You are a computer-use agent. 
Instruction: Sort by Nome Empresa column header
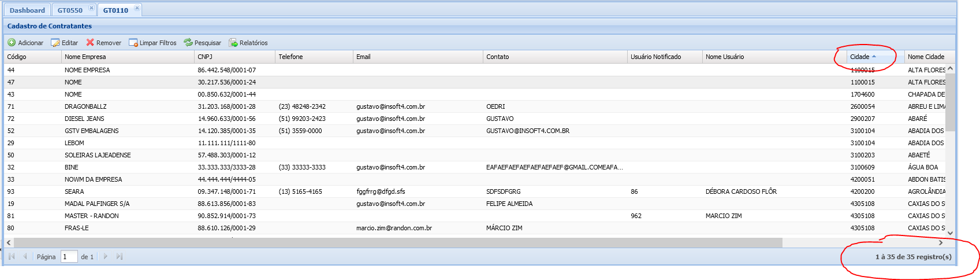pos(128,57)
